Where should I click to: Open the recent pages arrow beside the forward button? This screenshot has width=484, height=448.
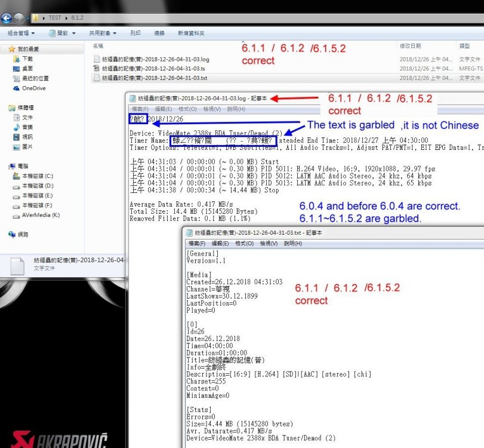(x=27, y=19)
